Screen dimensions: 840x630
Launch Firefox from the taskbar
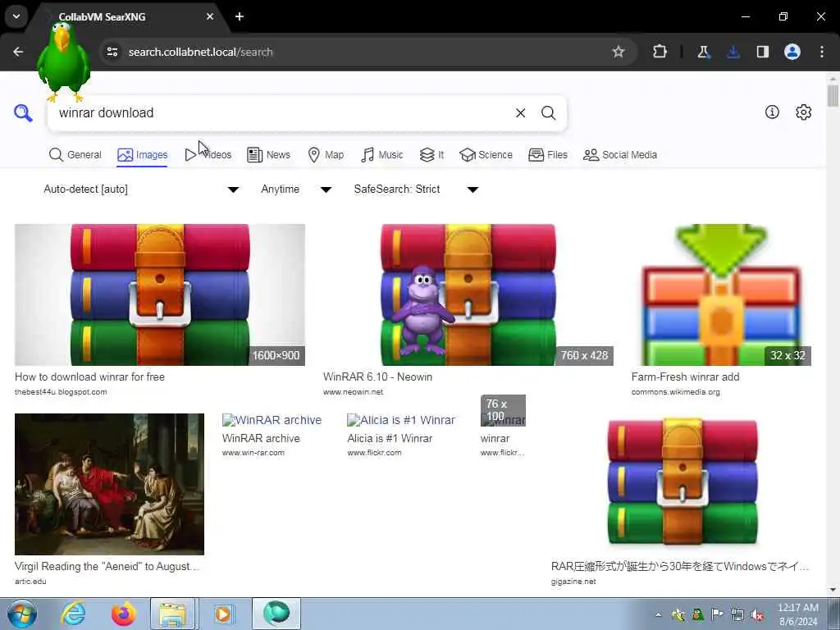tap(123, 614)
